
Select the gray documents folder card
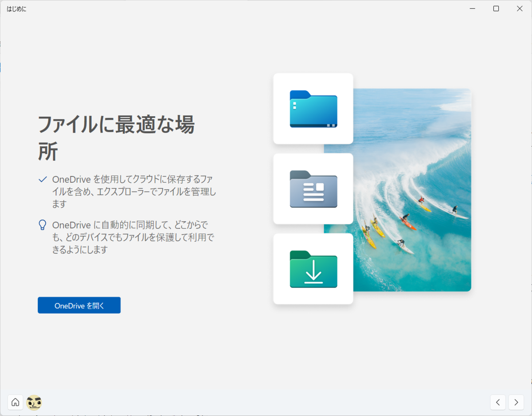313,189
